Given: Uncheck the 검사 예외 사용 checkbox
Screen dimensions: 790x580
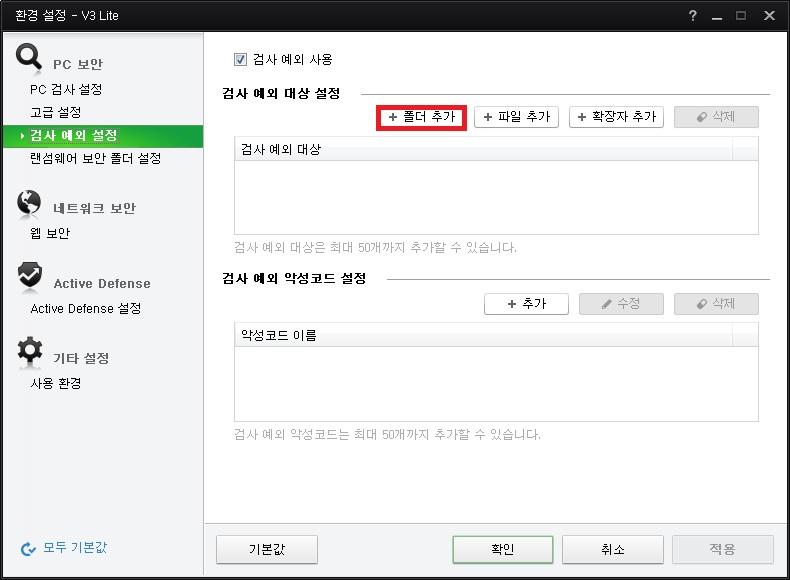Looking at the screenshot, I should (x=240, y=60).
